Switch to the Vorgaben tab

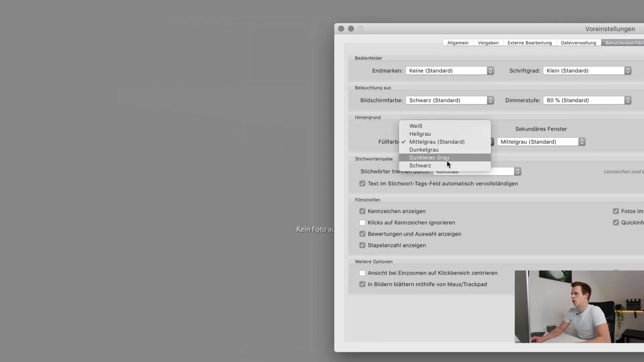pyautogui.click(x=488, y=43)
